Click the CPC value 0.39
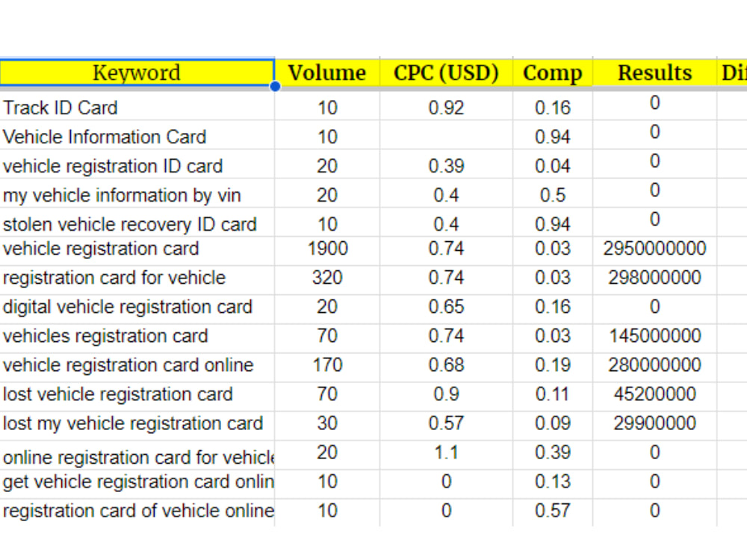Viewport: 747px width, 560px height. click(447, 166)
